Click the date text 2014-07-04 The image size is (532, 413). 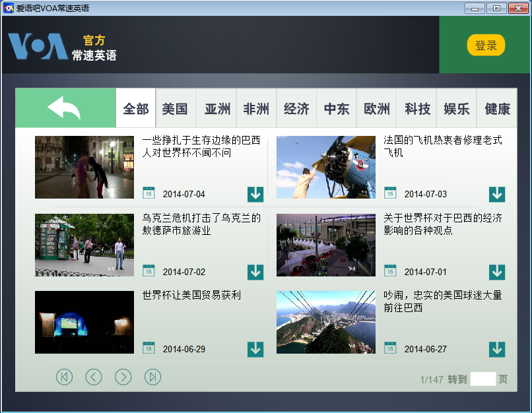(x=184, y=194)
